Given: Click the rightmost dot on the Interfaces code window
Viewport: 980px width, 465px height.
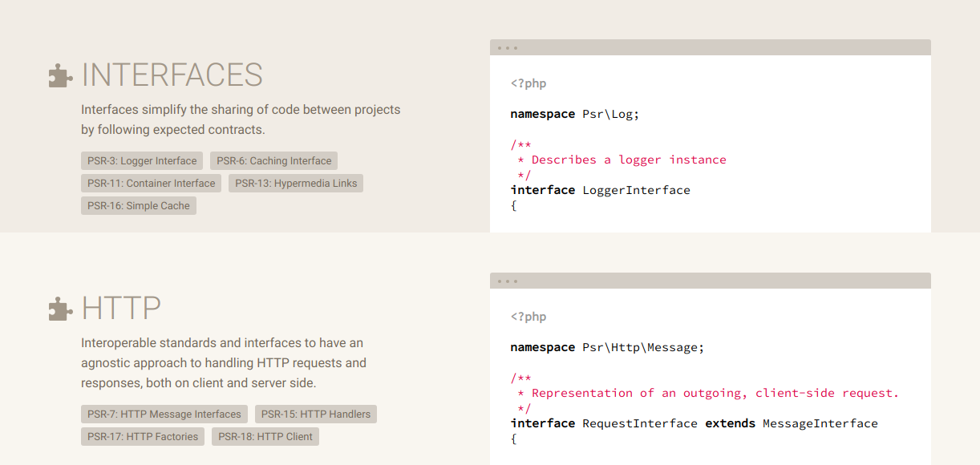Looking at the screenshot, I should (x=516, y=47).
